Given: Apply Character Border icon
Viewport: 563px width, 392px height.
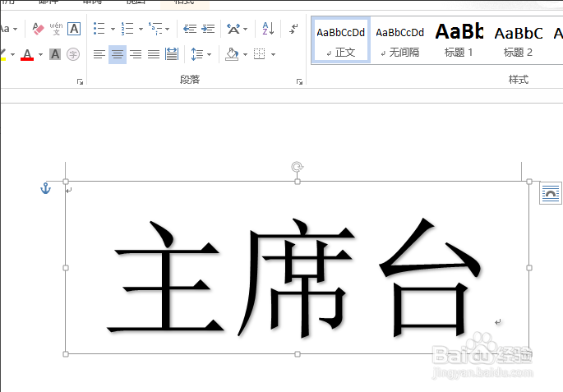Looking at the screenshot, I should (x=74, y=29).
